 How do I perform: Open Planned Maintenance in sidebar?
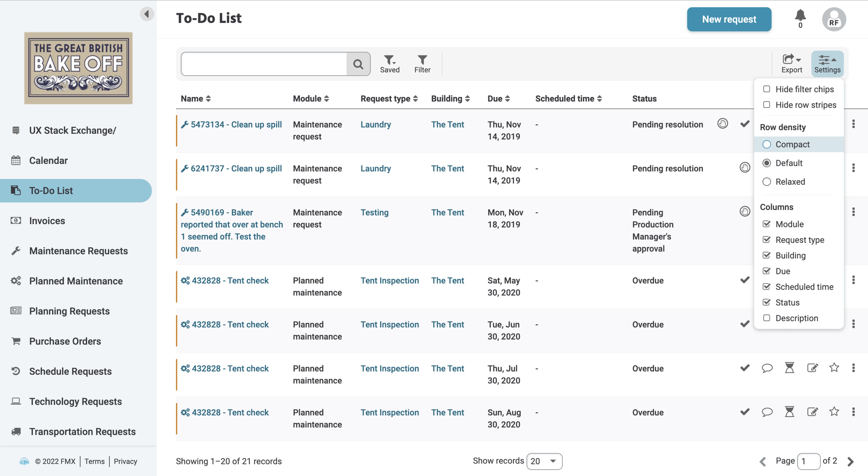pyautogui.click(x=76, y=281)
